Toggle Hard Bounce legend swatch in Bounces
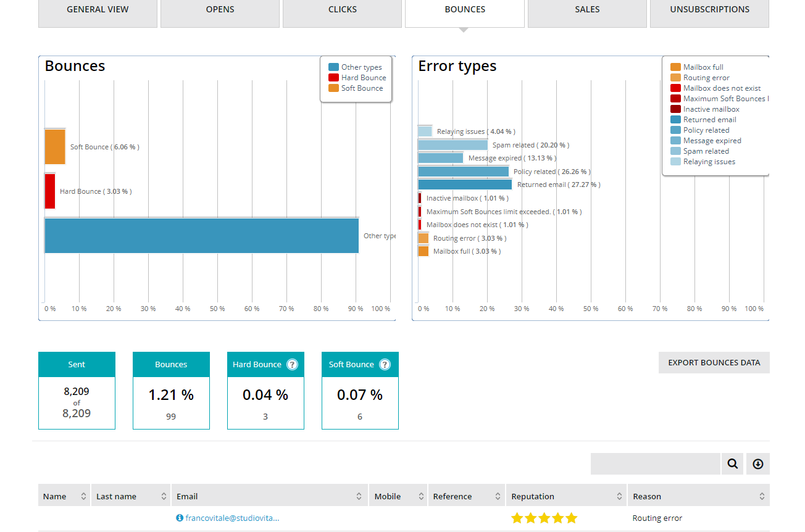The height and width of the screenshot is (532, 805). (x=333, y=78)
